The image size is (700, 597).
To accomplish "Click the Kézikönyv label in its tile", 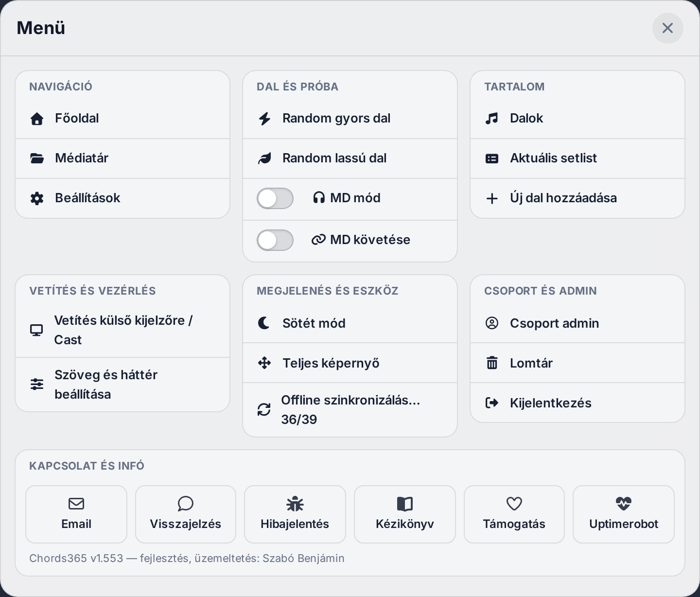I will click(x=405, y=524).
